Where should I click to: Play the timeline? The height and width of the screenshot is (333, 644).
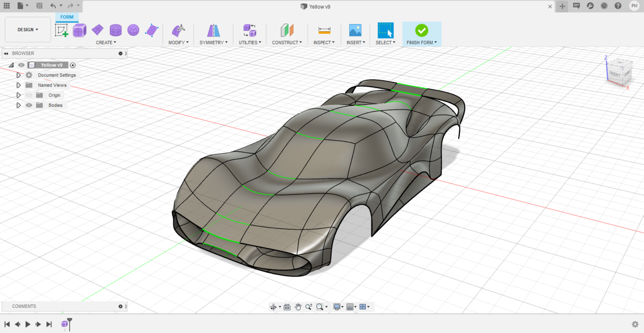pos(28,324)
